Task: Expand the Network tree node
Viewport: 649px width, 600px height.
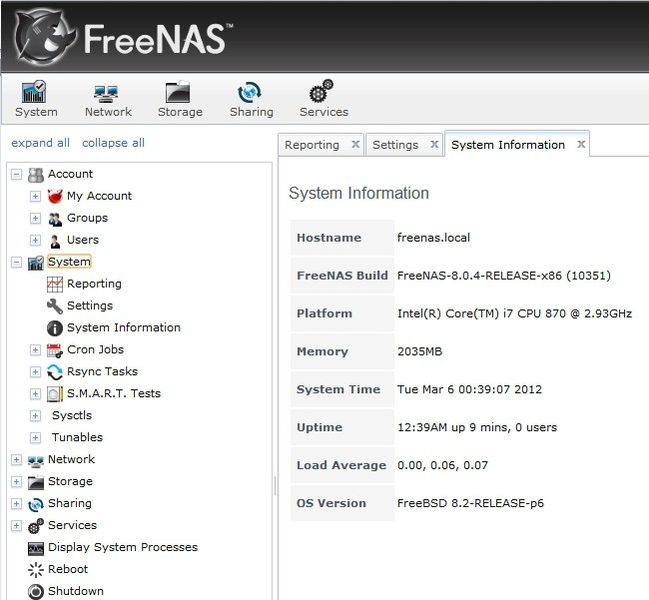Action: pos(16,460)
